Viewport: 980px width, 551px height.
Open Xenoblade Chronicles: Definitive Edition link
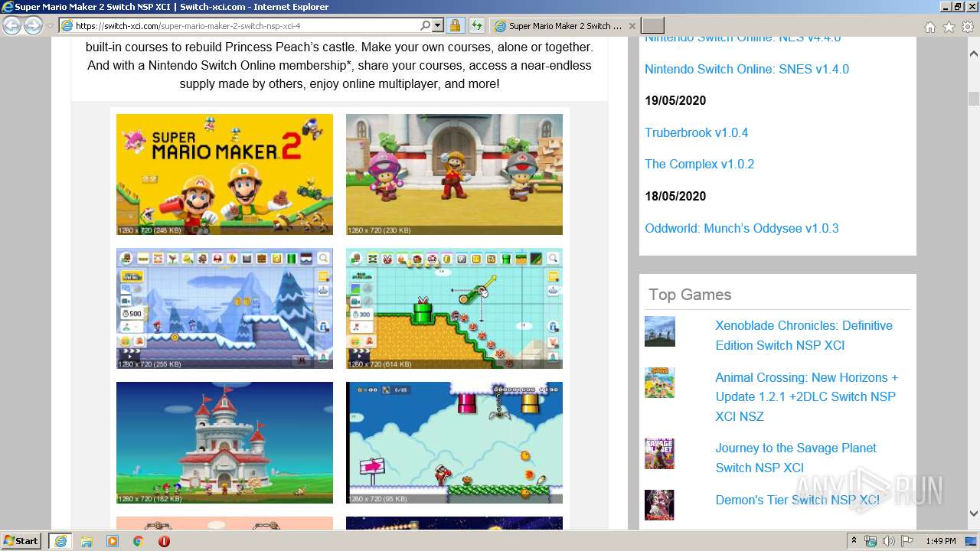pyautogui.click(x=804, y=335)
